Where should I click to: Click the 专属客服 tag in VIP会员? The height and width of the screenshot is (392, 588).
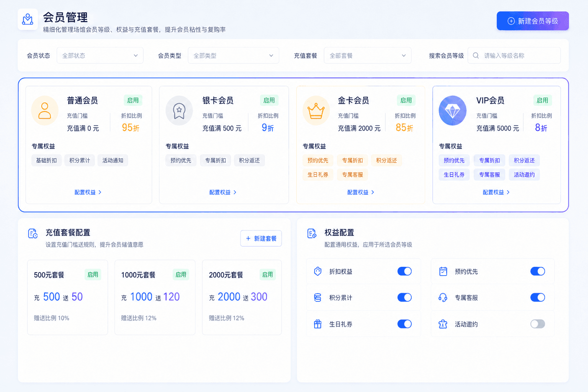pos(490,175)
